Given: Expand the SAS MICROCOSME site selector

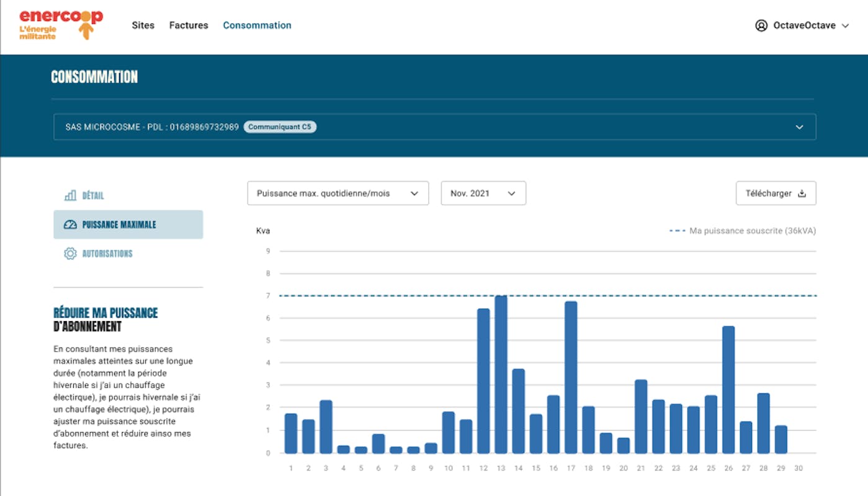Looking at the screenshot, I should coord(434,127).
